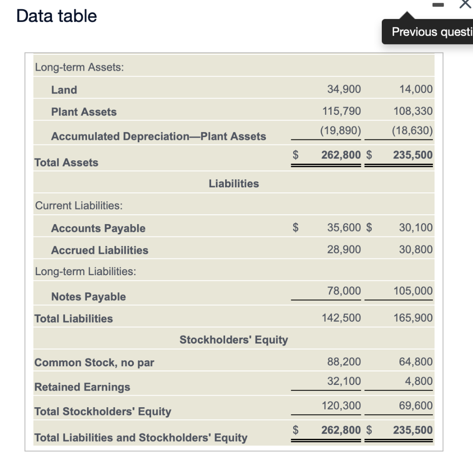473x476 pixels.
Task: Click the Liabilities section header
Action: tap(234, 183)
